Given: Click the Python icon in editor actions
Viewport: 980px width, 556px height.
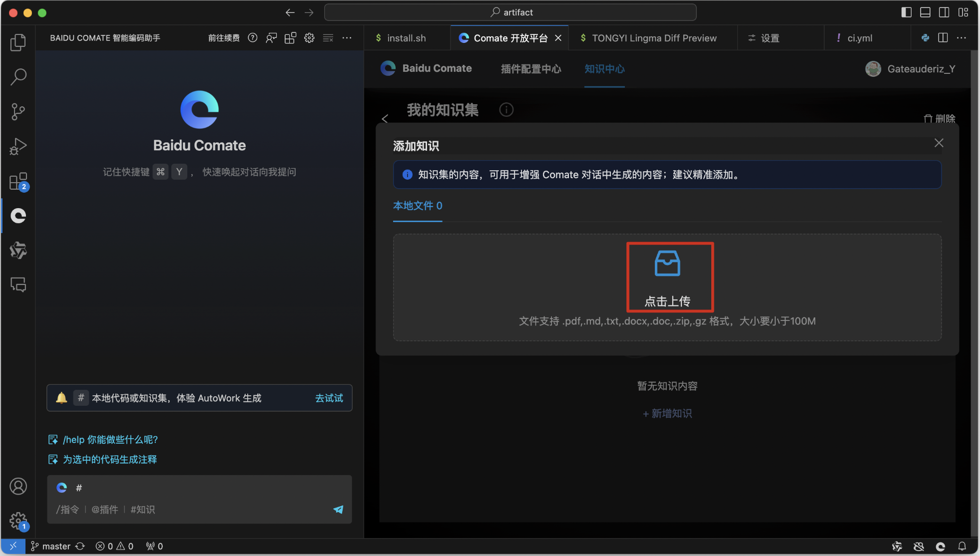Looking at the screenshot, I should point(925,38).
